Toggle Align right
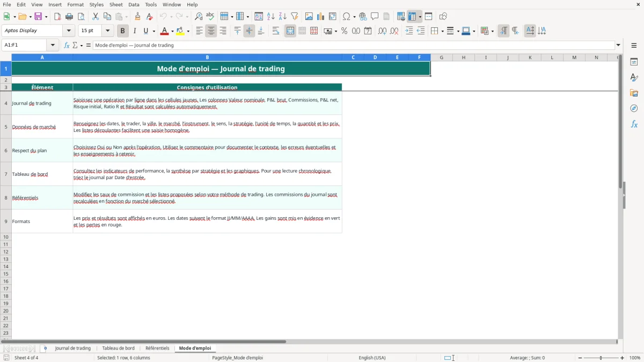The width and height of the screenshot is (644, 362). click(223, 31)
